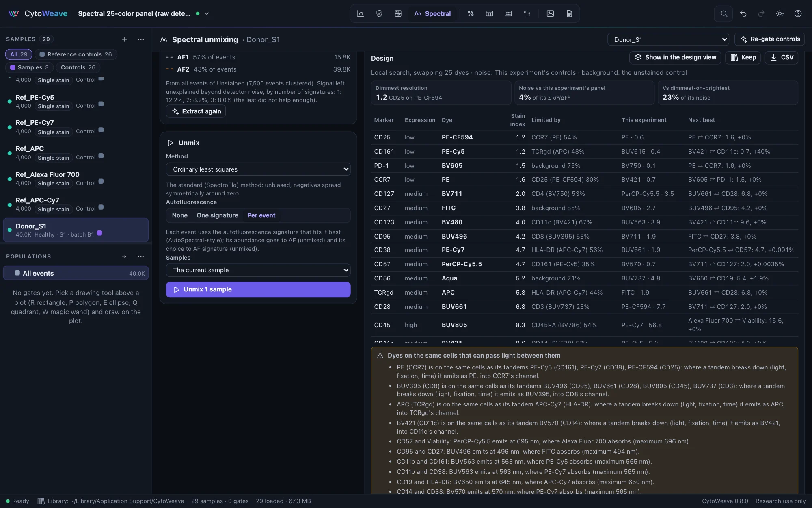Filter the list by Controls 26

pos(78,67)
